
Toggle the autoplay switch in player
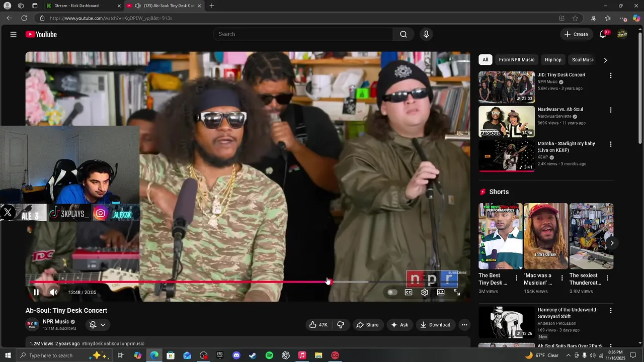coord(392,292)
